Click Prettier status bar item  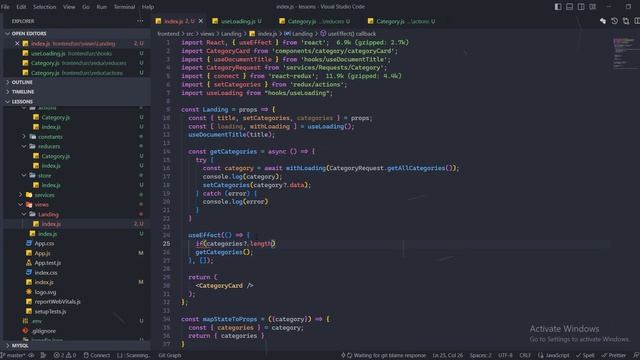(613, 356)
